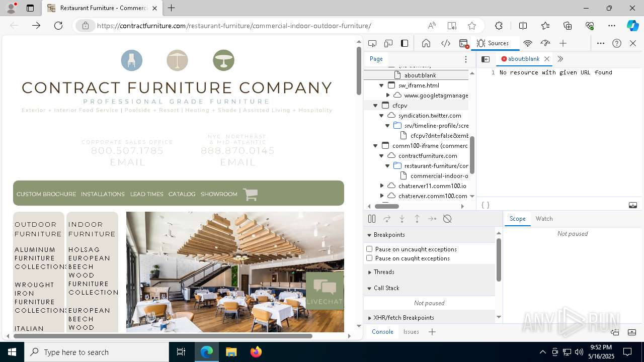The image size is (644, 362).
Task: Pause script execution in debugger
Action: click(372, 219)
